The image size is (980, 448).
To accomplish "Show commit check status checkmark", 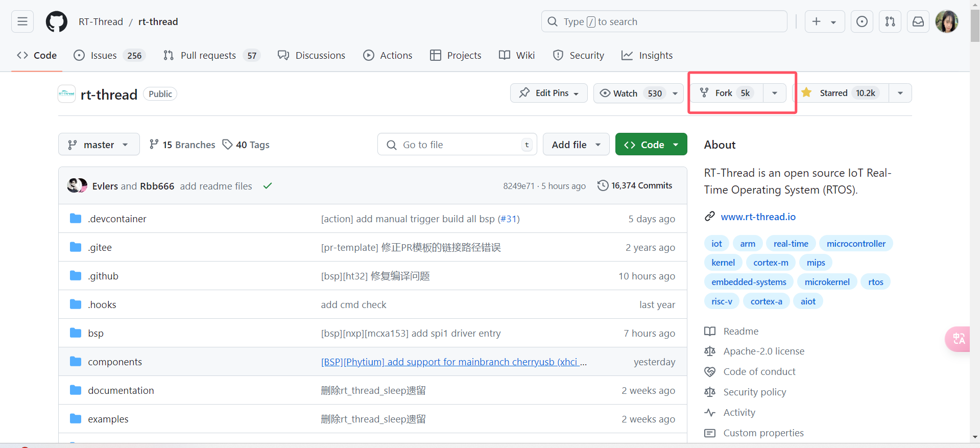I will click(268, 186).
